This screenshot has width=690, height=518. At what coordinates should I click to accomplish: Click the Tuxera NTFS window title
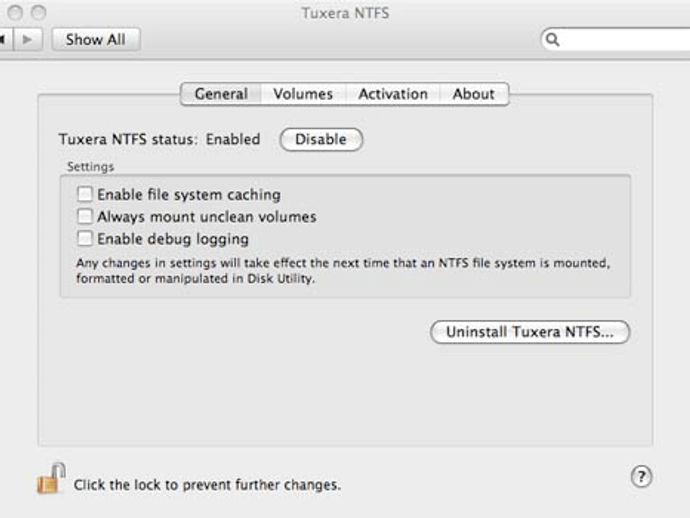pyautogui.click(x=345, y=13)
